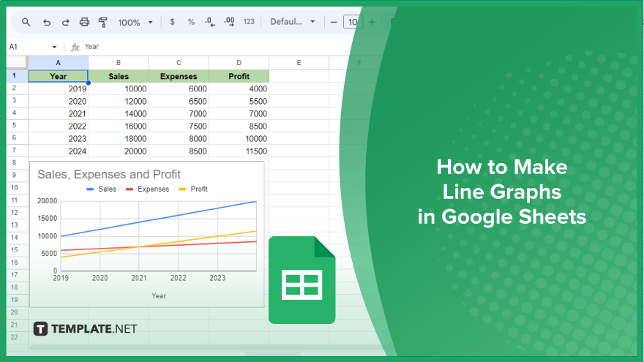Increase font size with plus button
644x362 pixels.
click(372, 22)
